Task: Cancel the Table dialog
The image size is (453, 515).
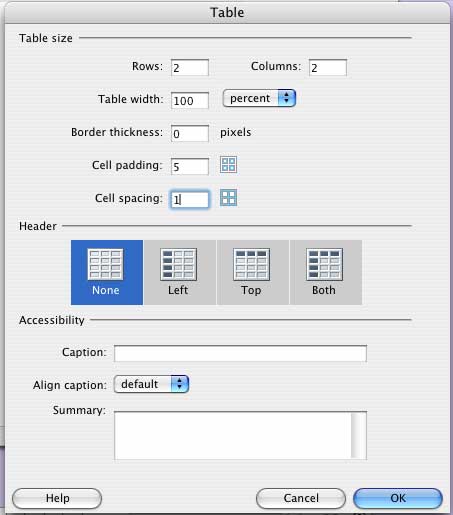Action: tap(301, 498)
